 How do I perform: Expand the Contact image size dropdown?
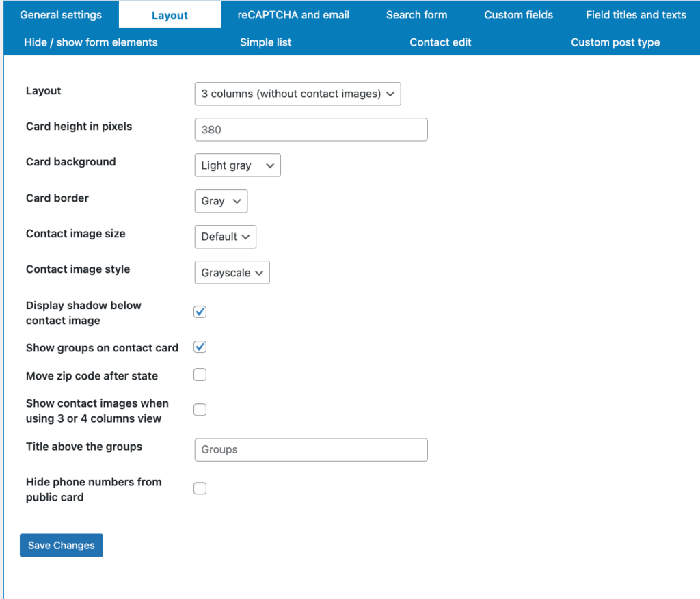coord(226,237)
